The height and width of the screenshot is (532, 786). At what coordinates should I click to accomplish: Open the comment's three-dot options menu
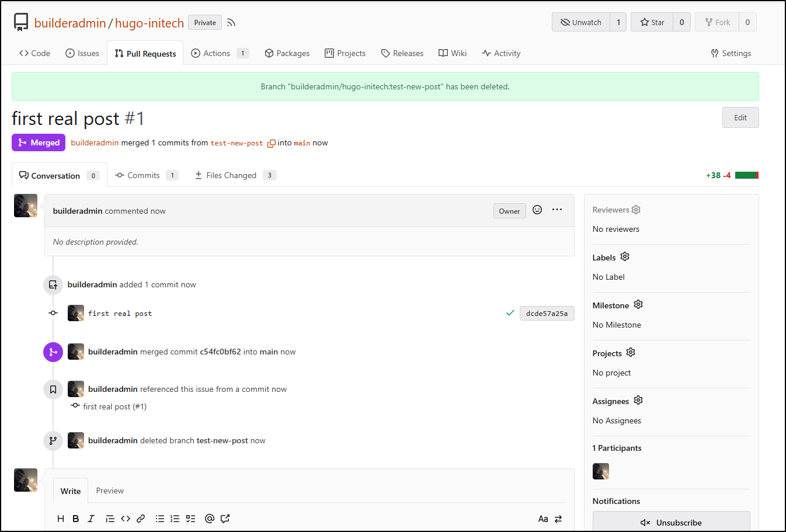[557, 210]
